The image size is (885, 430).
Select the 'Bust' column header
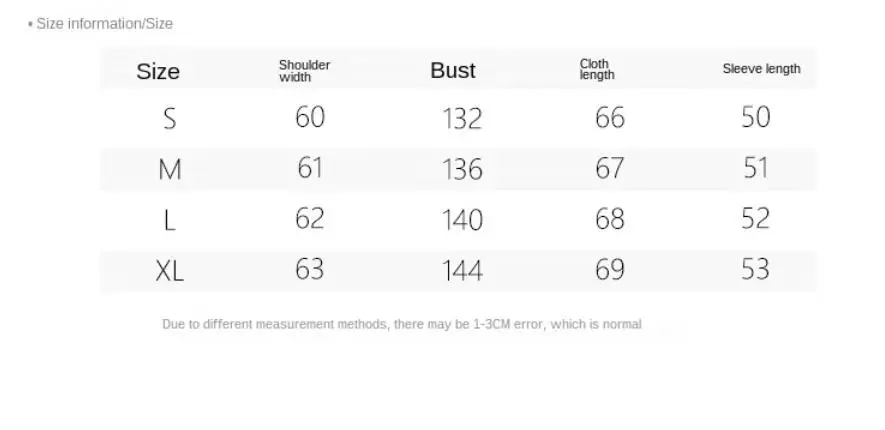pyautogui.click(x=453, y=71)
